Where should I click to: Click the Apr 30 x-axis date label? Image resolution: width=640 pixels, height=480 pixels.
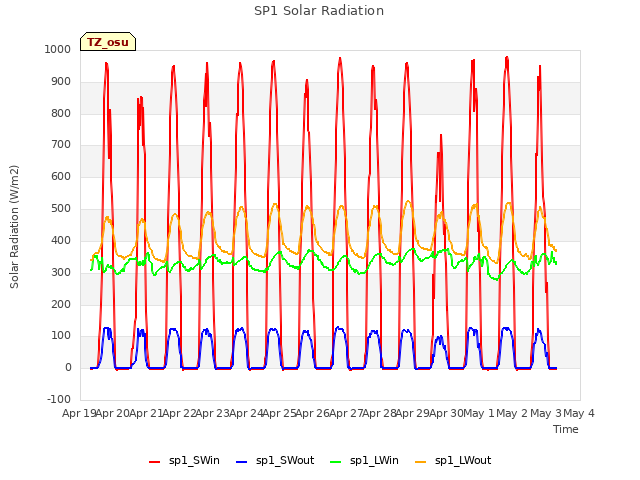(x=446, y=413)
